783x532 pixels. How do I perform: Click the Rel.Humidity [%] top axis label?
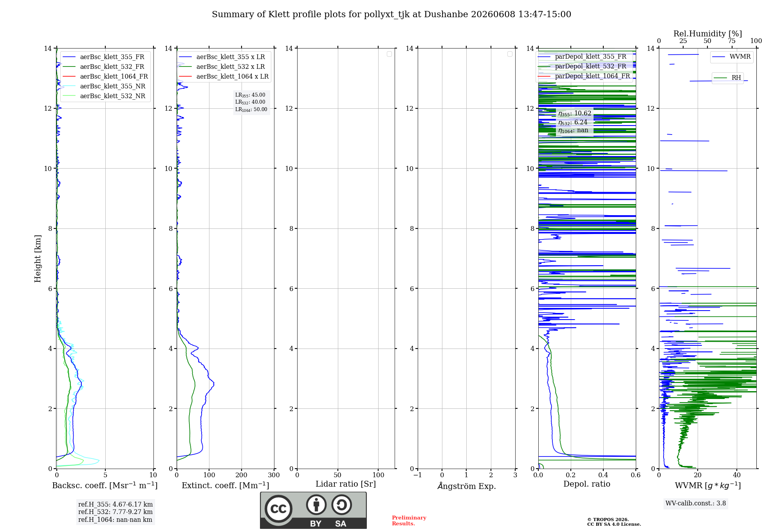[x=708, y=34]
